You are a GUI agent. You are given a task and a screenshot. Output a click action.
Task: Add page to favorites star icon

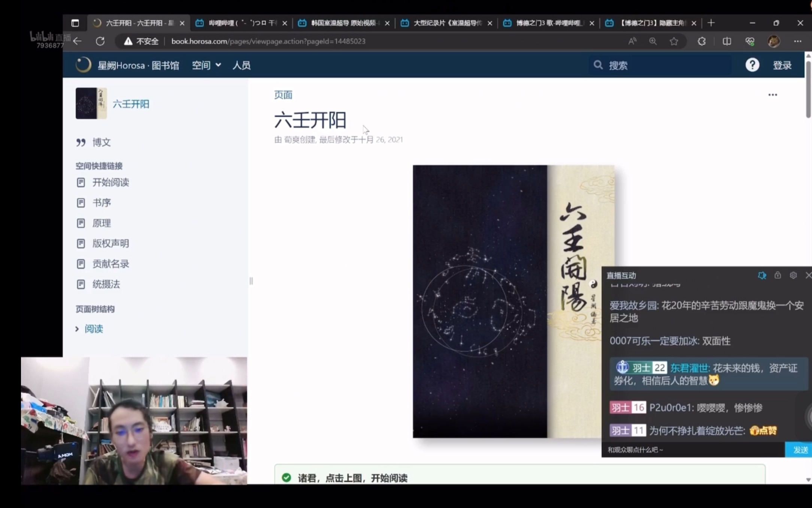point(674,41)
